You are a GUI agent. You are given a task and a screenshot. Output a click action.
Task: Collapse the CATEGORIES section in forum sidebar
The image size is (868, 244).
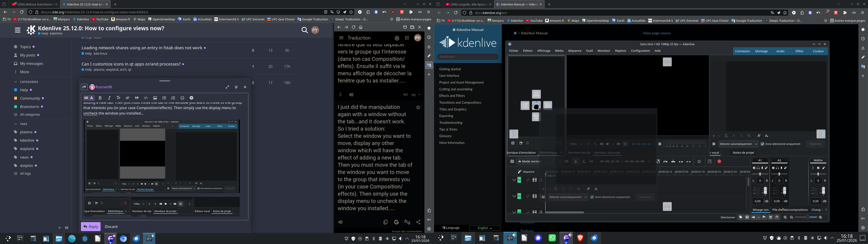(x=16, y=82)
